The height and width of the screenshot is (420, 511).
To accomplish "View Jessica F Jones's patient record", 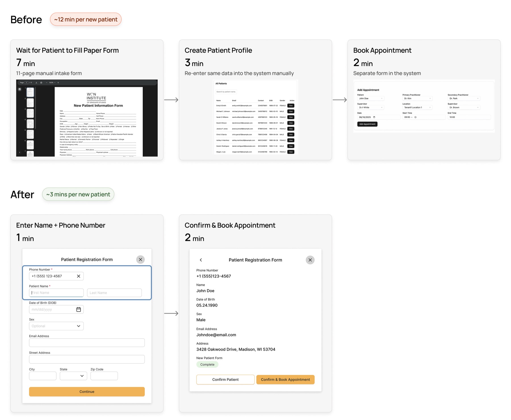I will [x=291, y=129].
